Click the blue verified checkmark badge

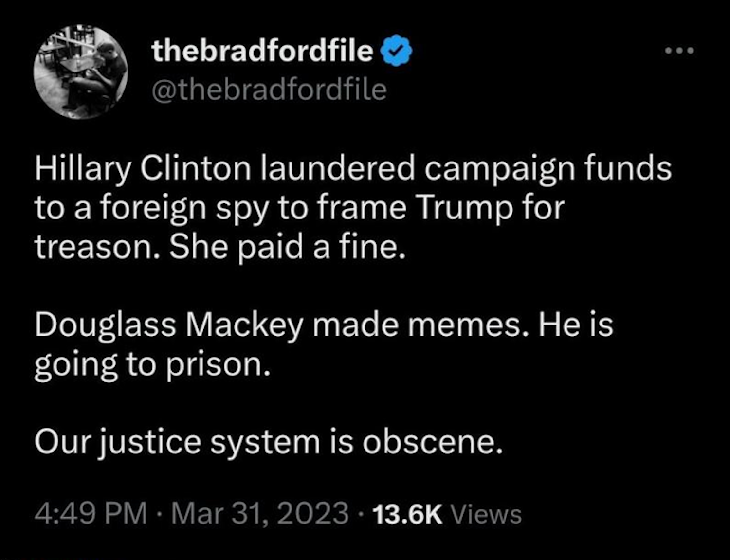399,51
